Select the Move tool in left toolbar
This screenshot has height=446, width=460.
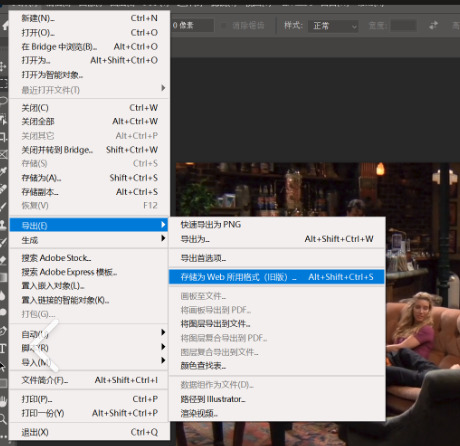3,66
